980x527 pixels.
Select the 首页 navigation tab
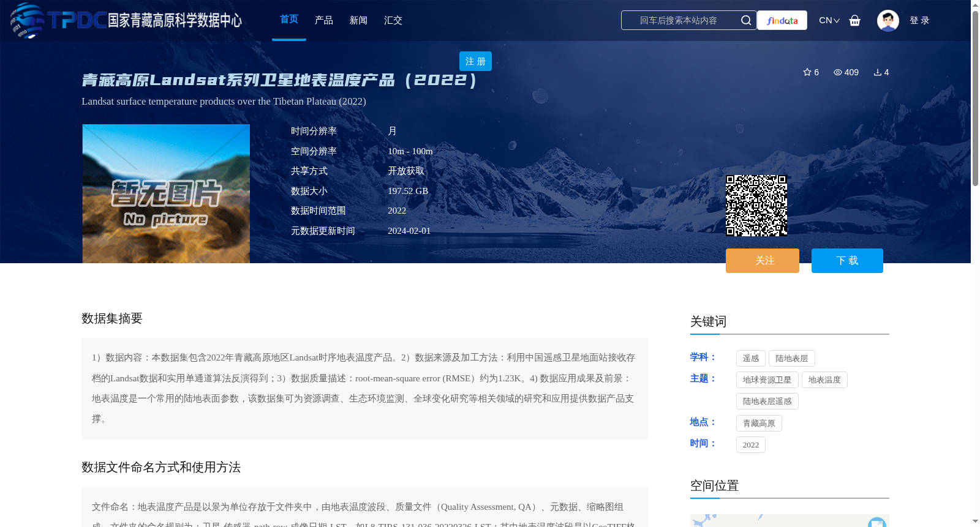(289, 20)
